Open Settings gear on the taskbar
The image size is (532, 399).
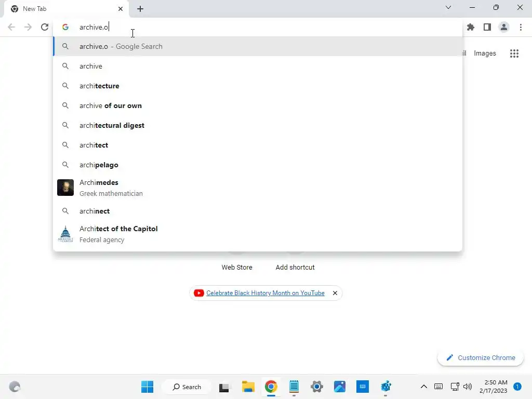tap(316, 387)
